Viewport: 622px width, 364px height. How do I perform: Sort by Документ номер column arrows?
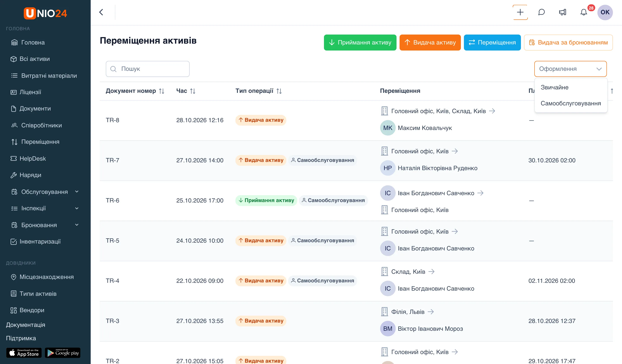click(162, 91)
